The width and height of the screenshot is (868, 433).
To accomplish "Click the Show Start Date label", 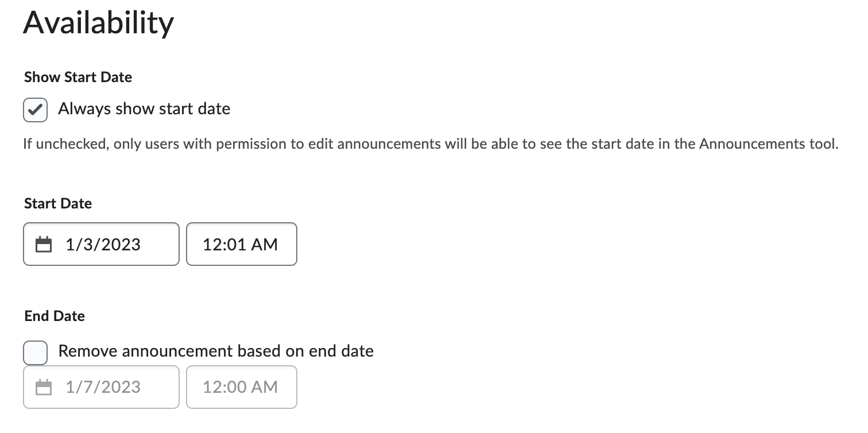I will (x=78, y=77).
